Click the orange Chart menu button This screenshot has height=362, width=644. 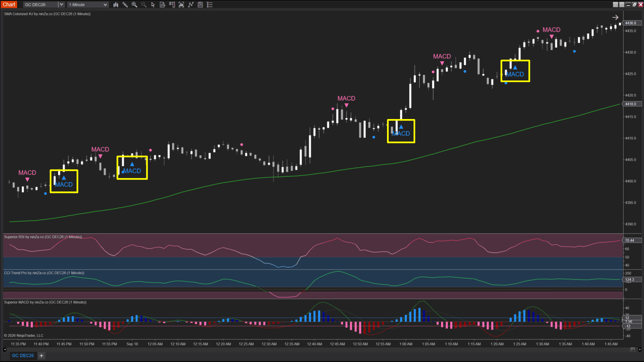[9, 5]
